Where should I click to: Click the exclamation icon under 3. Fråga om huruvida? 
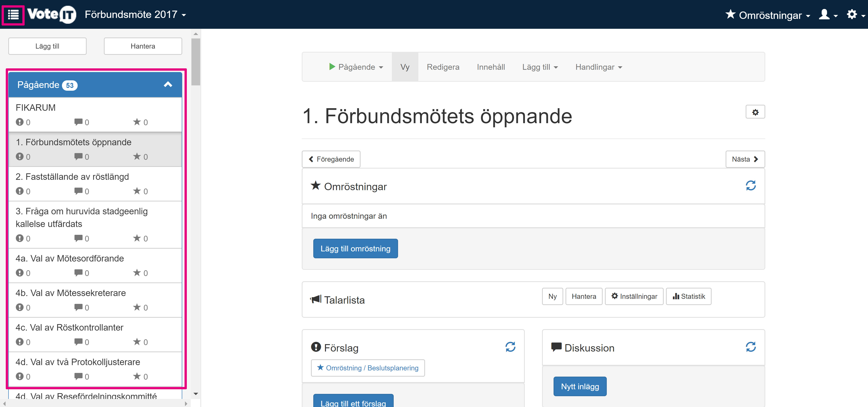(20, 238)
